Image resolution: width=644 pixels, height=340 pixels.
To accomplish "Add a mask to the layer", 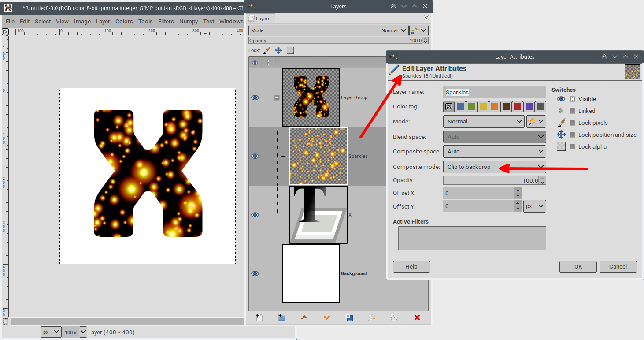I will click(x=394, y=318).
